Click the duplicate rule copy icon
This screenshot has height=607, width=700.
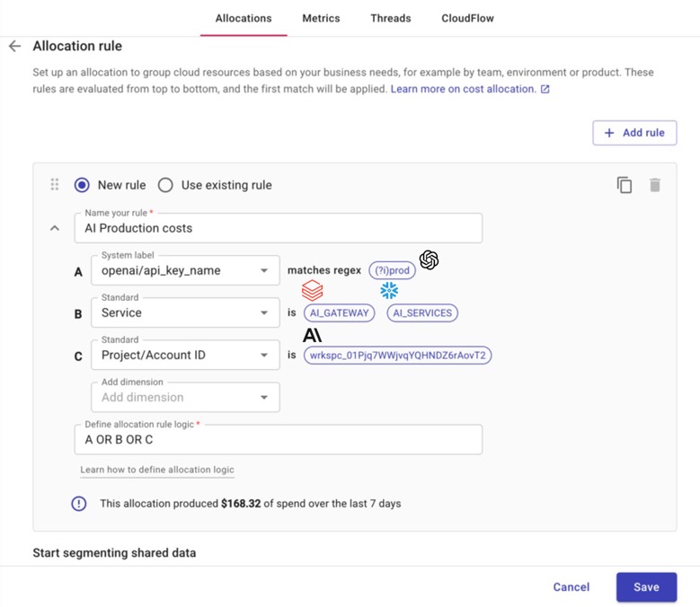click(x=624, y=185)
